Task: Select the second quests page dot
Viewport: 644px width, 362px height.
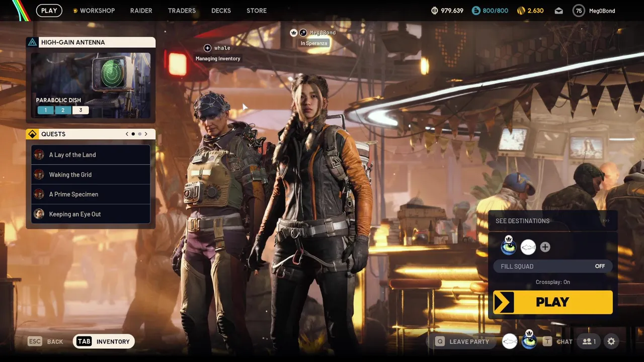Action: tap(140, 134)
